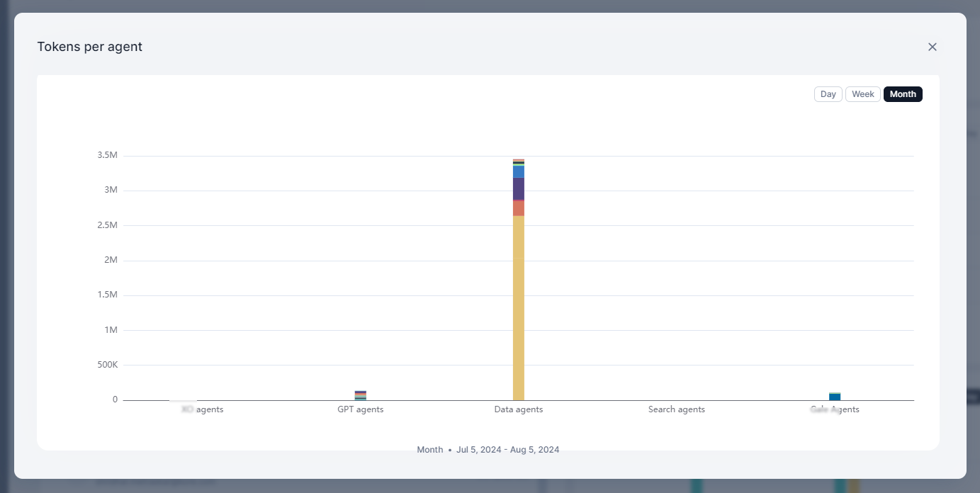
Task: Click the Tokens per agent dialog title
Action: pyautogui.click(x=89, y=46)
